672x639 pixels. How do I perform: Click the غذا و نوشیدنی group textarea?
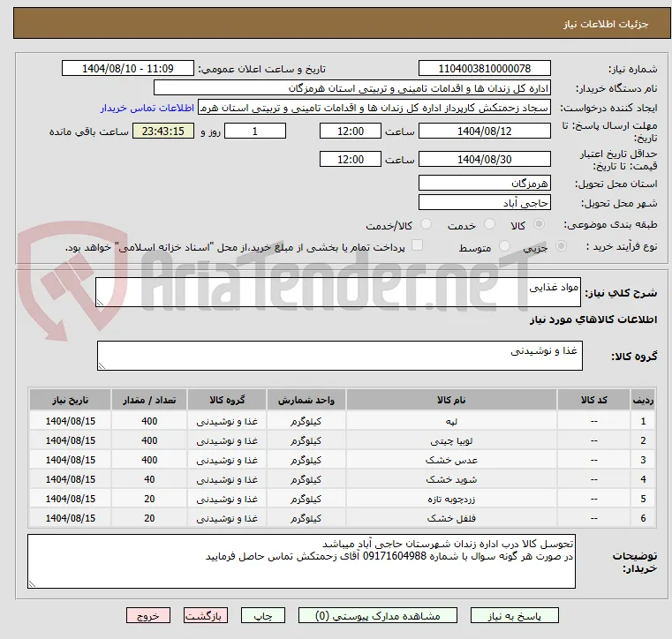coord(339,356)
